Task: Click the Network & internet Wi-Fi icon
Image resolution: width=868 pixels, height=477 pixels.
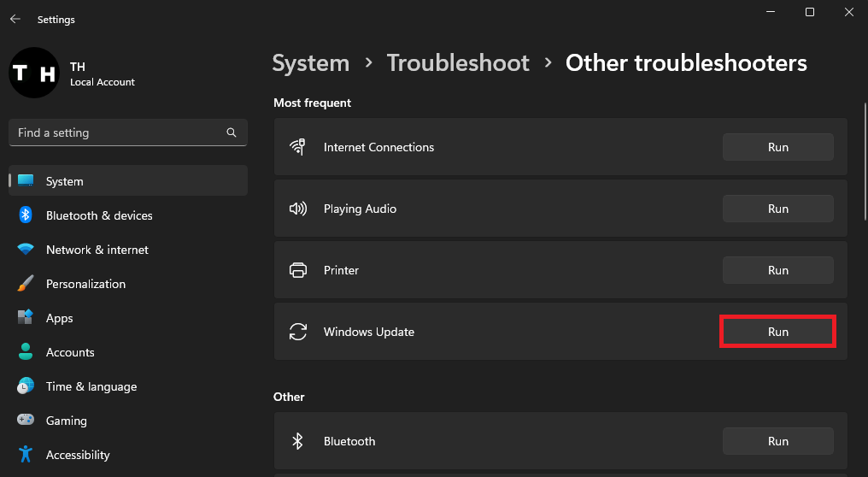Action: coord(26,250)
